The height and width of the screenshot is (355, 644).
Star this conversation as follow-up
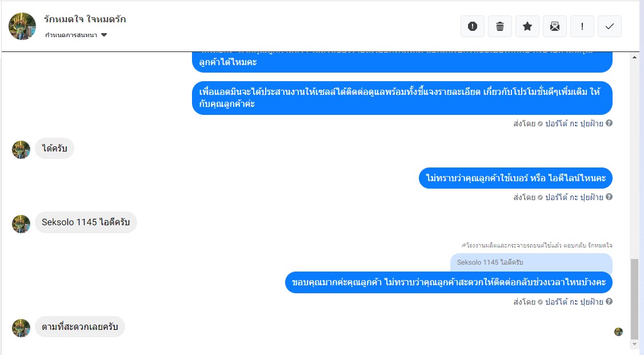pyautogui.click(x=527, y=26)
